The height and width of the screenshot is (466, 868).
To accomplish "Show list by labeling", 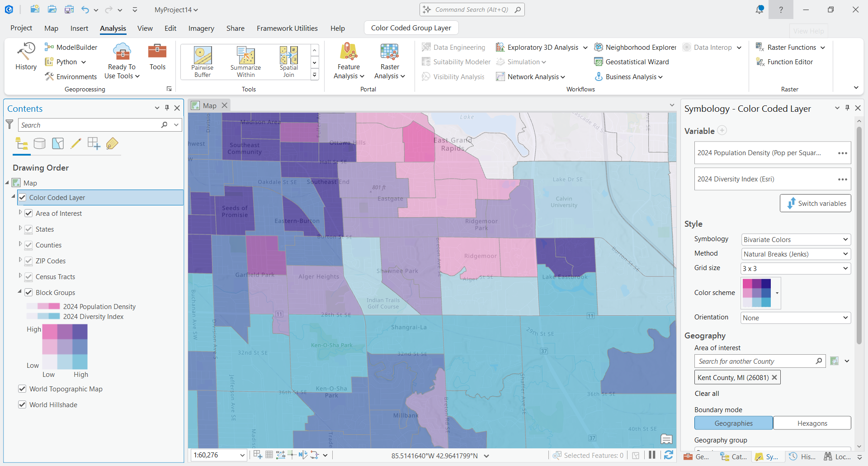I will click(x=112, y=144).
